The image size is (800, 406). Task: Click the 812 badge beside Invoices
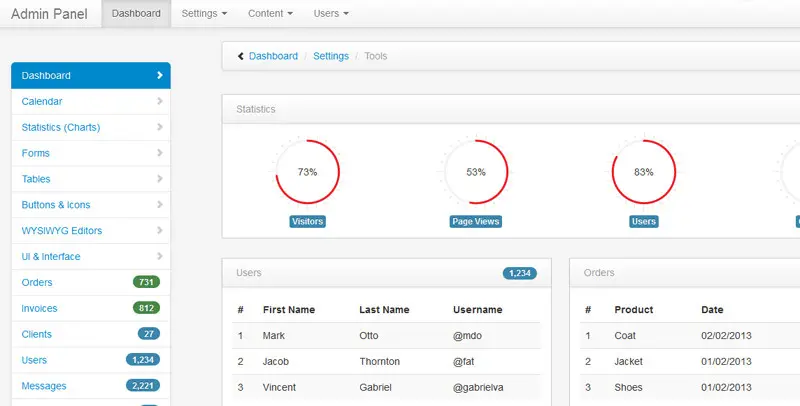146,308
